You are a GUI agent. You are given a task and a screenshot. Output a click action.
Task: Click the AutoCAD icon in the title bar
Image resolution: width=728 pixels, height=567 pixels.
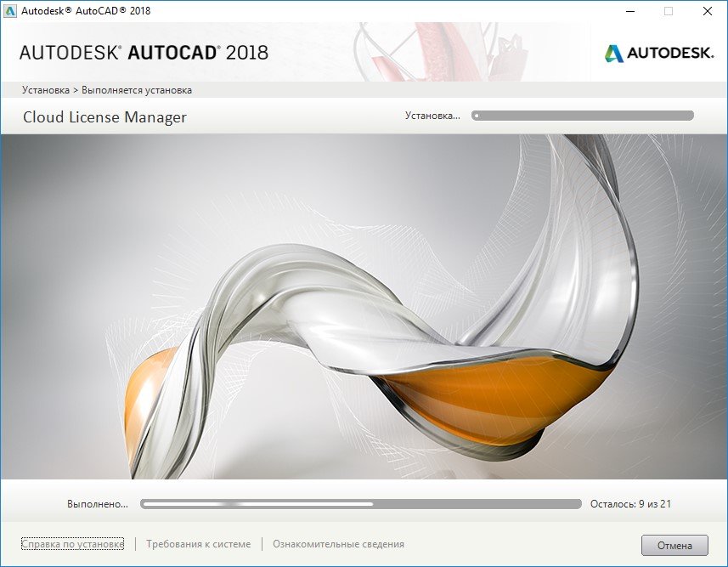pos(9,11)
